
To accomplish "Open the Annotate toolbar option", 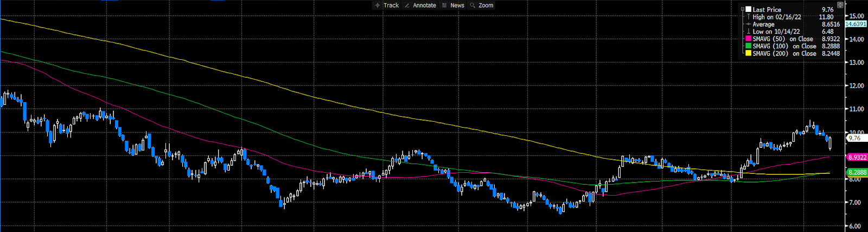I will (424, 5).
